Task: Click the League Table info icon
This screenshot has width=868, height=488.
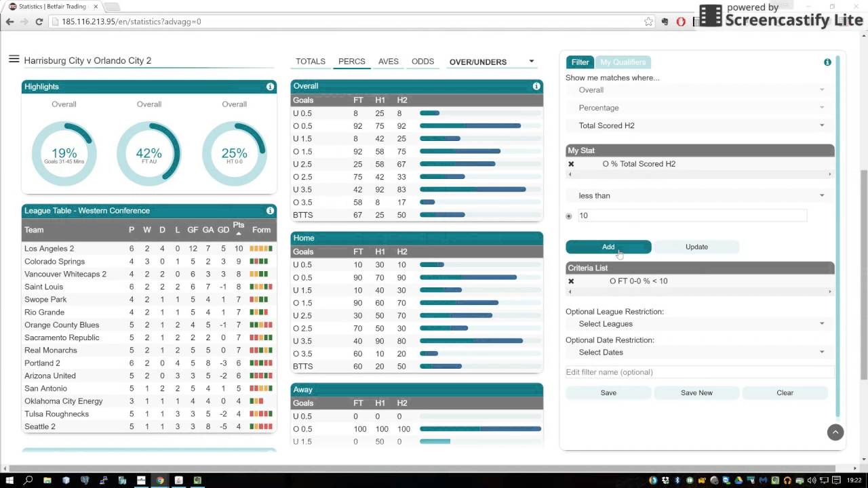Action: click(x=270, y=211)
